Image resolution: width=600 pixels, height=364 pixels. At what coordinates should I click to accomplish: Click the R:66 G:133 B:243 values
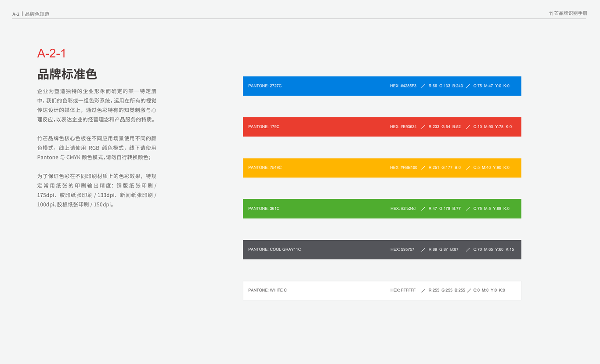[x=445, y=86]
